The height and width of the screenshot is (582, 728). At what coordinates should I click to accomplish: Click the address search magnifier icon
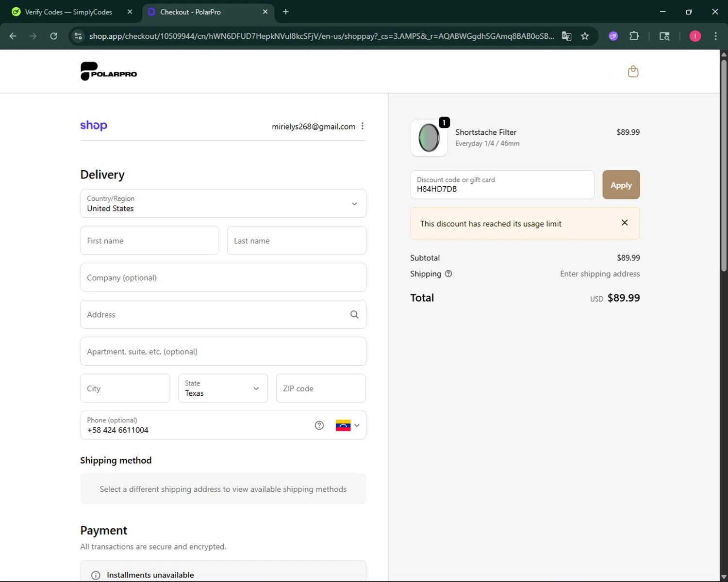(x=354, y=314)
